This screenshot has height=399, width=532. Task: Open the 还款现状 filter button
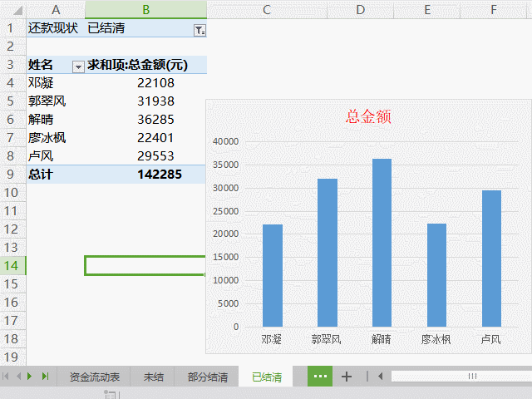tap(199, 30)
